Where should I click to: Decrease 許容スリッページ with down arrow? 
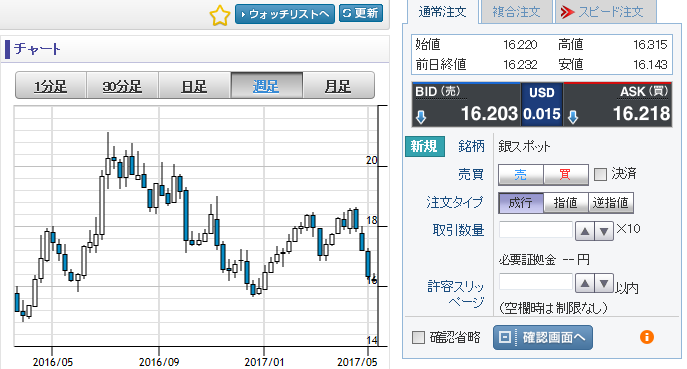click(x=604, y=284)
